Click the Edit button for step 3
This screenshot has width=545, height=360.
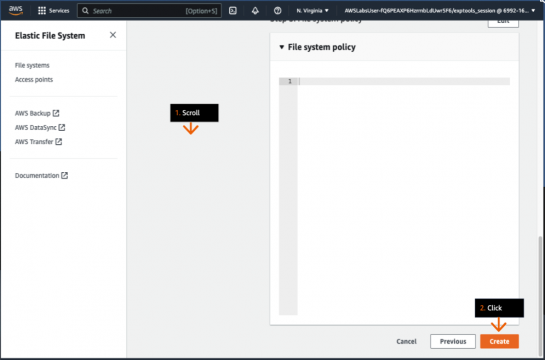(503, 23)
